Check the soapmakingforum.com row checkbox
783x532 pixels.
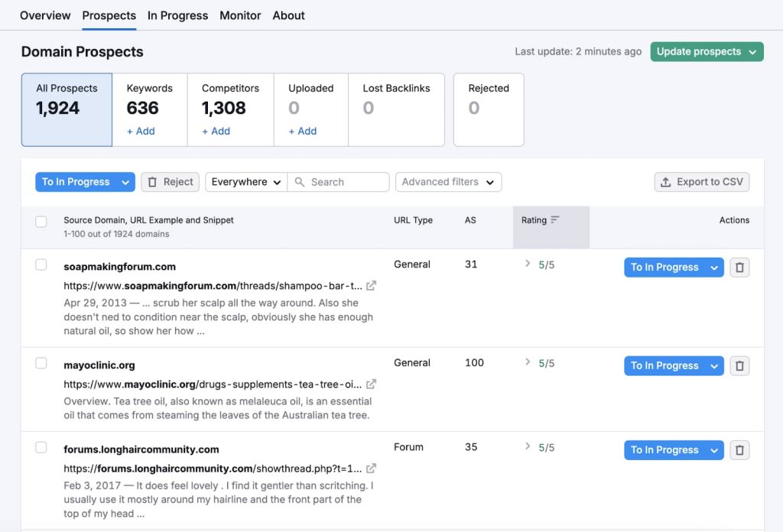(41, 265)
